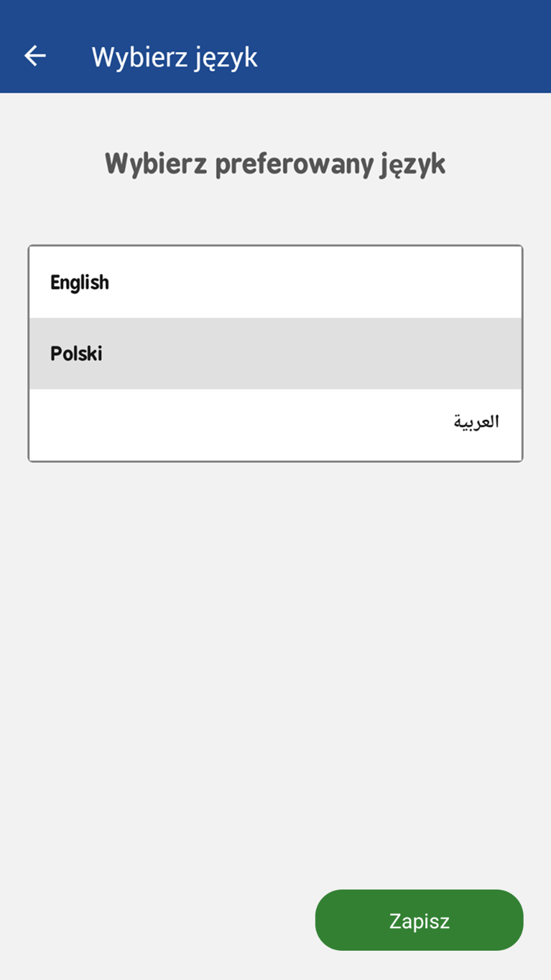Go back using the header arrow
Image resolution: width=551 pixels, height=980 pixels.
pos(35,56)
